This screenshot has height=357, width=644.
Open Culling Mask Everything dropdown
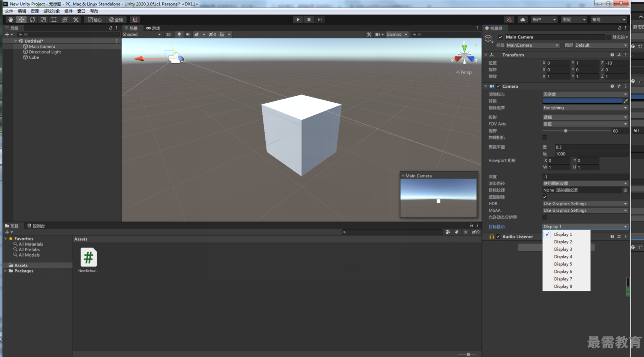[585, 108]
